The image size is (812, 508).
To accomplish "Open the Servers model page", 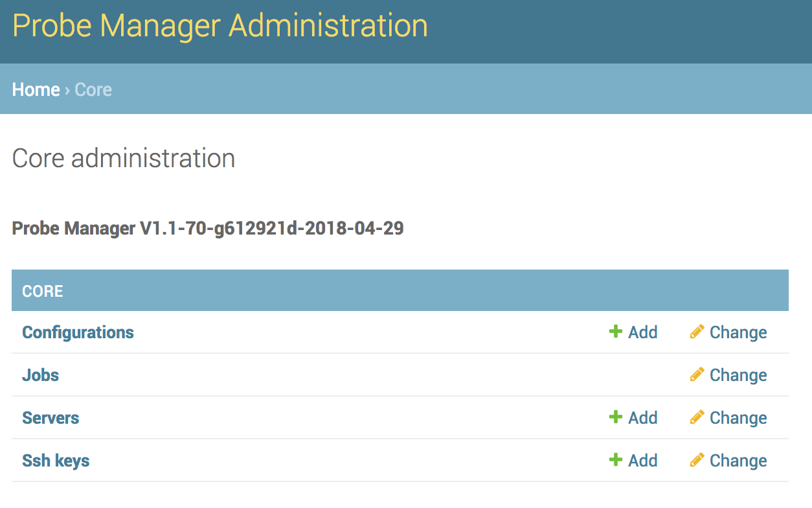I will pos(50,417).
